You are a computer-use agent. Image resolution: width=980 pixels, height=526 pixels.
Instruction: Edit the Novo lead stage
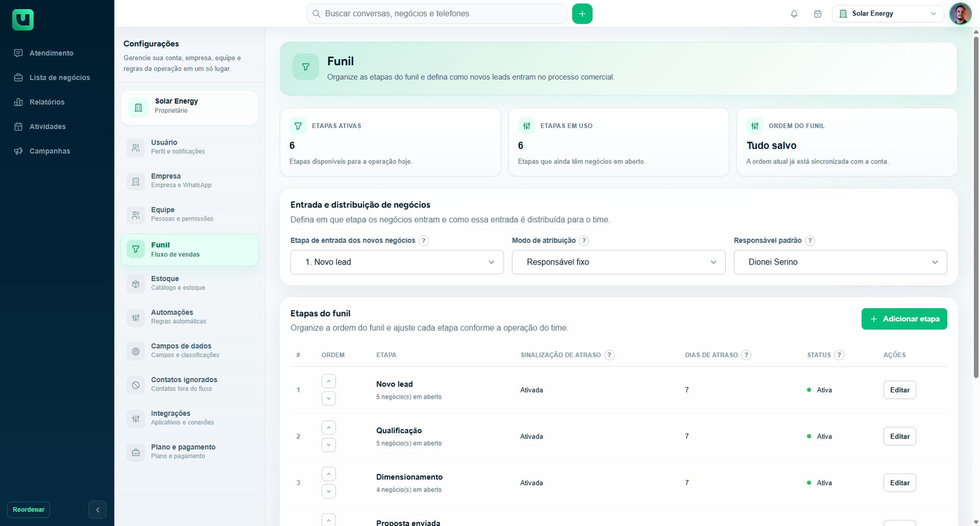click(900, 390)
